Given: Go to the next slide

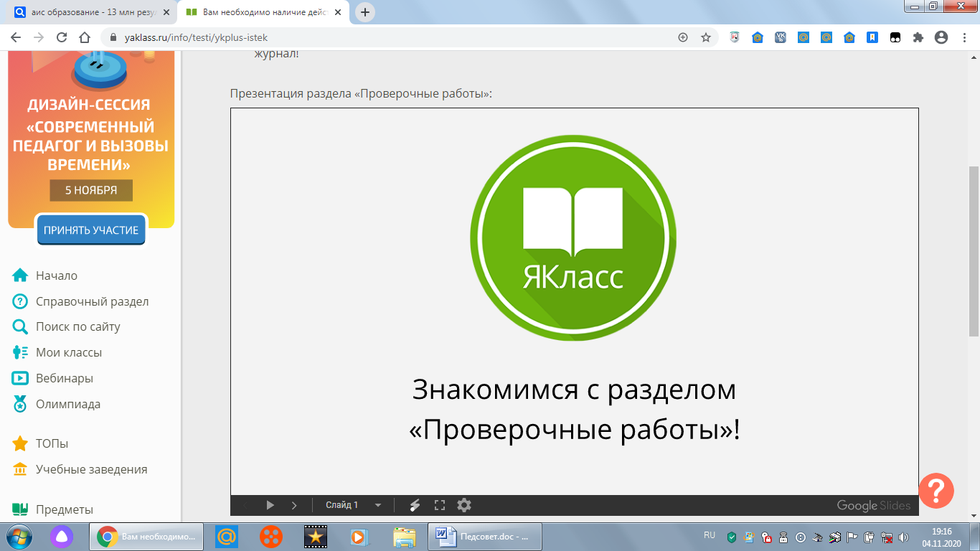Looking at the screenshot, I should click(294, 505).
